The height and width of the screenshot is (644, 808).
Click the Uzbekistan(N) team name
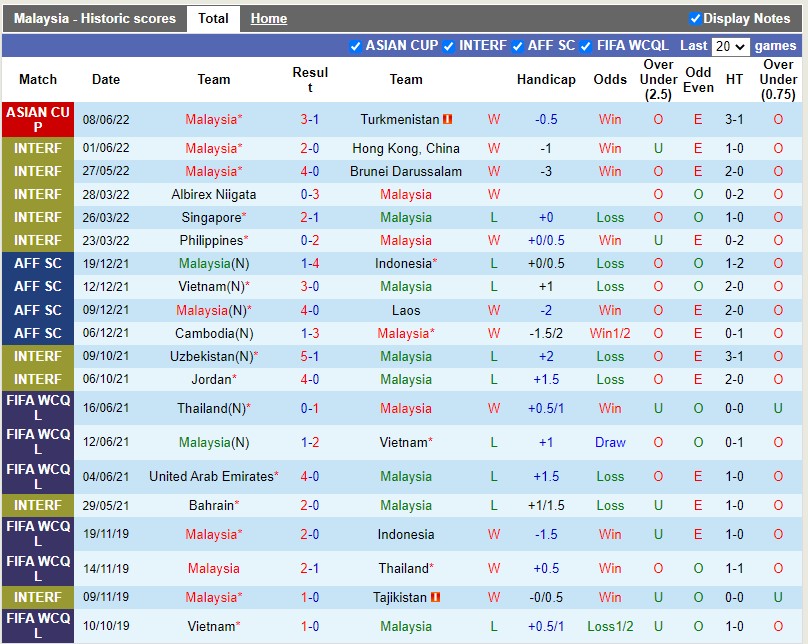[x=211, y=356]
